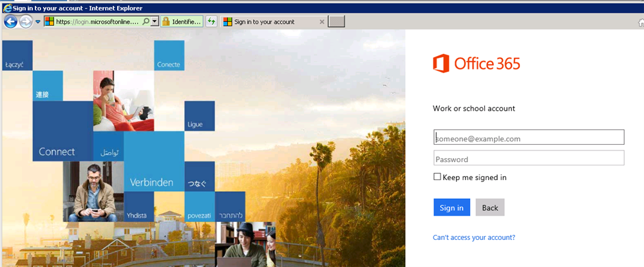
Task: Open a new blank browser tab
Action: coord(337,22)
